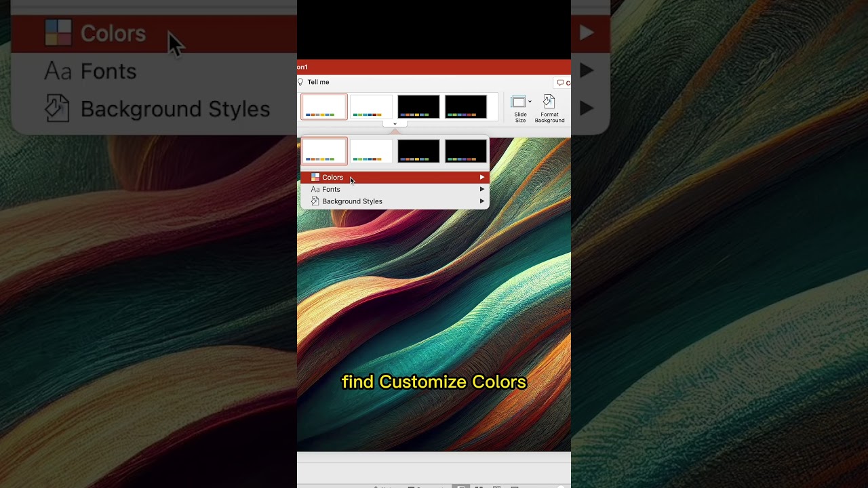Choose the third black variant in the popup gallery

418,151
